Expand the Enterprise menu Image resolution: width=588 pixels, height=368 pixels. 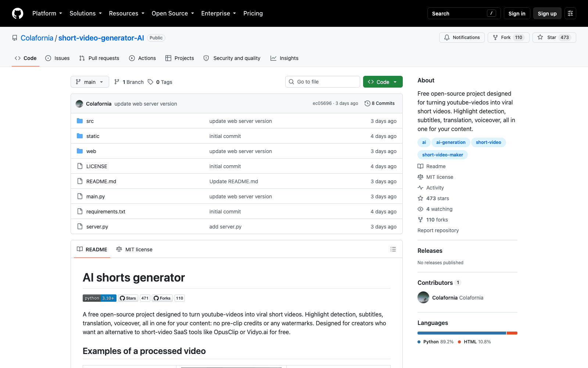(x=218, y=13)
